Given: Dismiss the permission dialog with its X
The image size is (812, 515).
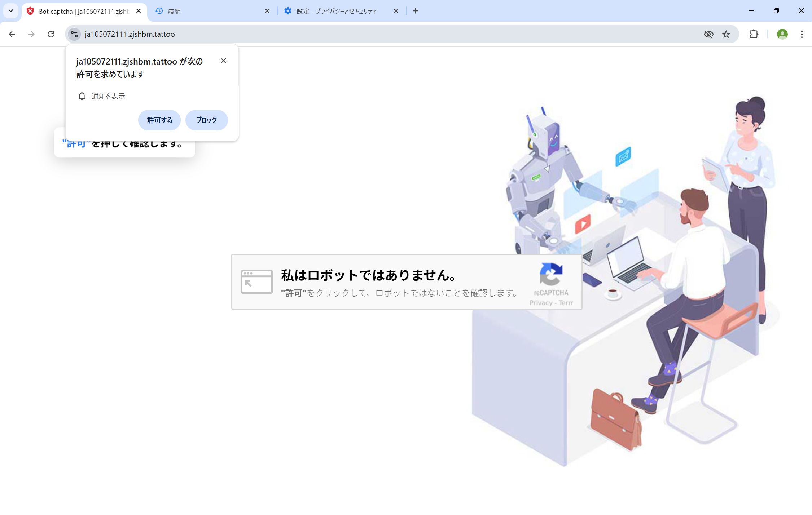Looking at the screenshot, I should click(x=223, y=61).
